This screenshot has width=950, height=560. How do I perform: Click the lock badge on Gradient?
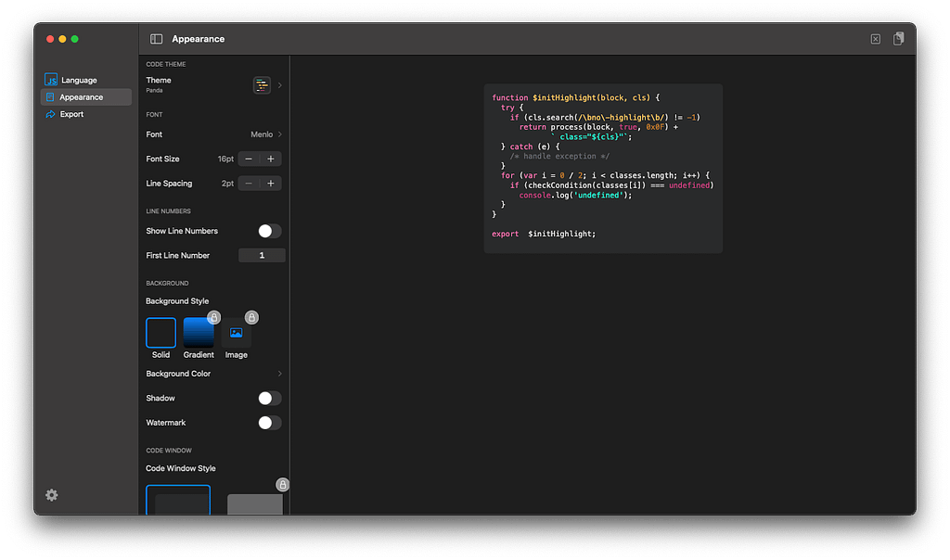[x=214, y=317]
